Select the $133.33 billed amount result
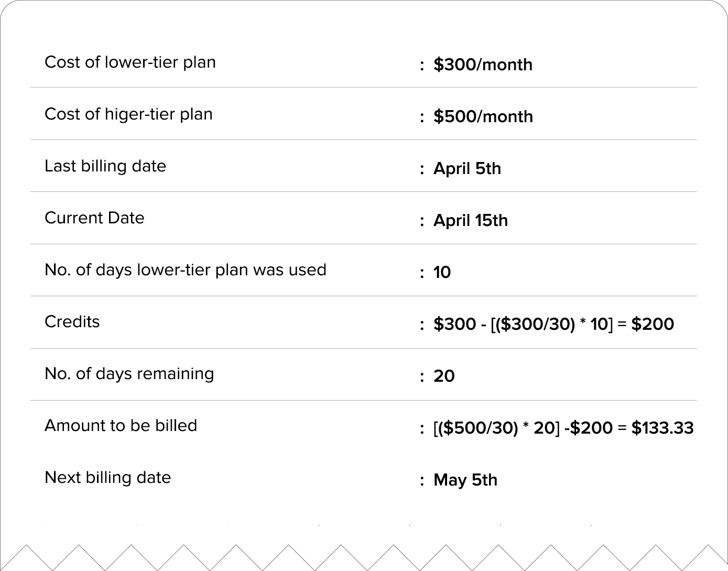The height and width of the screenshot is (571, 728). point(662,428)
